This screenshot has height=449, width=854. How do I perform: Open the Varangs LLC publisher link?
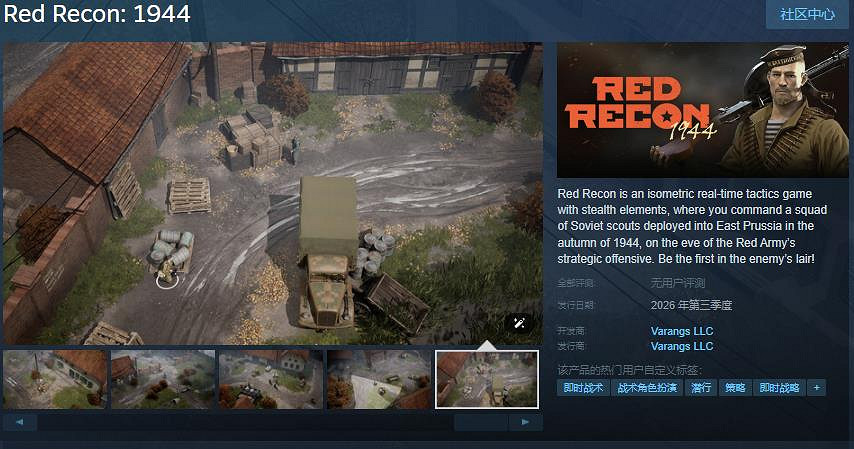click(681, 346)
